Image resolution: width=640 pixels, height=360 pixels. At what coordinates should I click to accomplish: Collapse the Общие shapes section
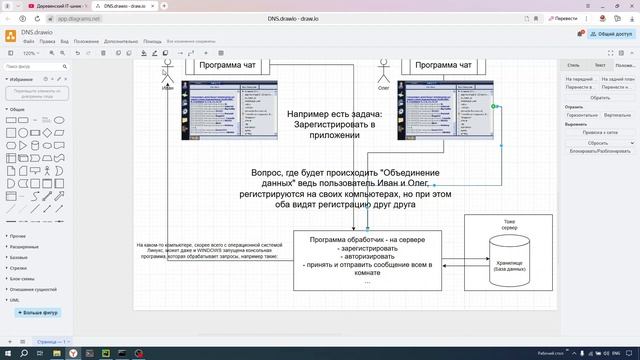(16, 109)
